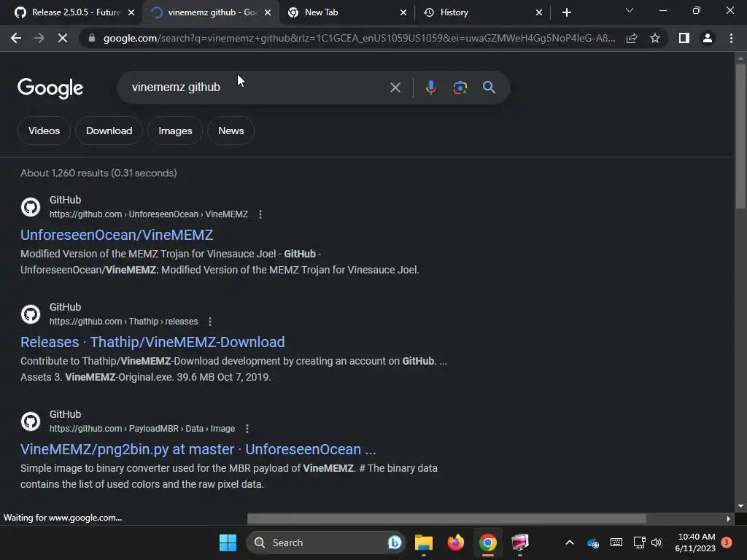The image size is (747, 560).
Task: Open the more options for the PayloadMBR result
Action: (x=247, y=429)
